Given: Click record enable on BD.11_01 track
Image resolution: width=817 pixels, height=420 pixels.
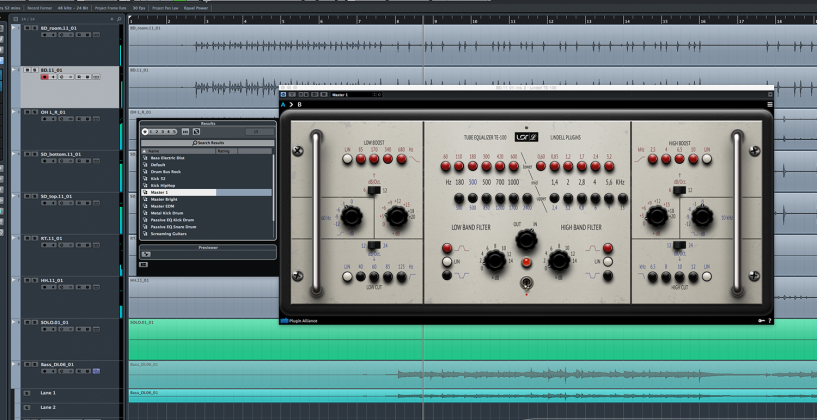Looking at the screenshot, I should 44,77.
